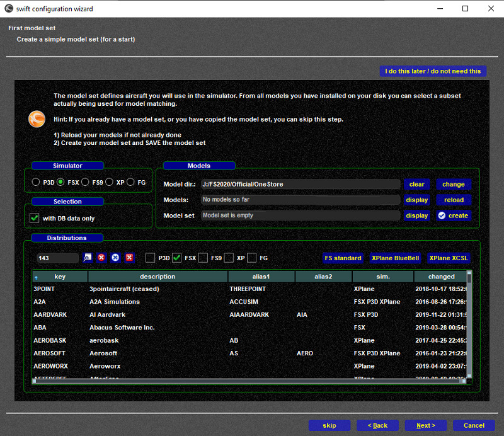Click the blue round X filter icon
The image size is (504, 436).
point(115,258)
